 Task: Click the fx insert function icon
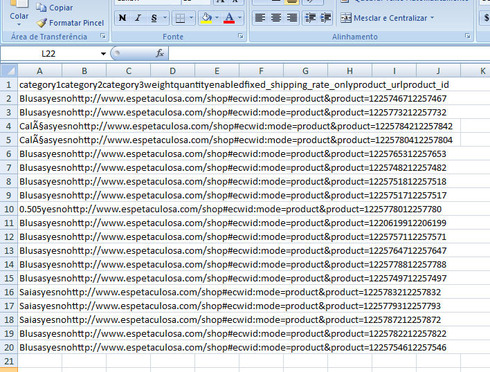tap(160, 53)
